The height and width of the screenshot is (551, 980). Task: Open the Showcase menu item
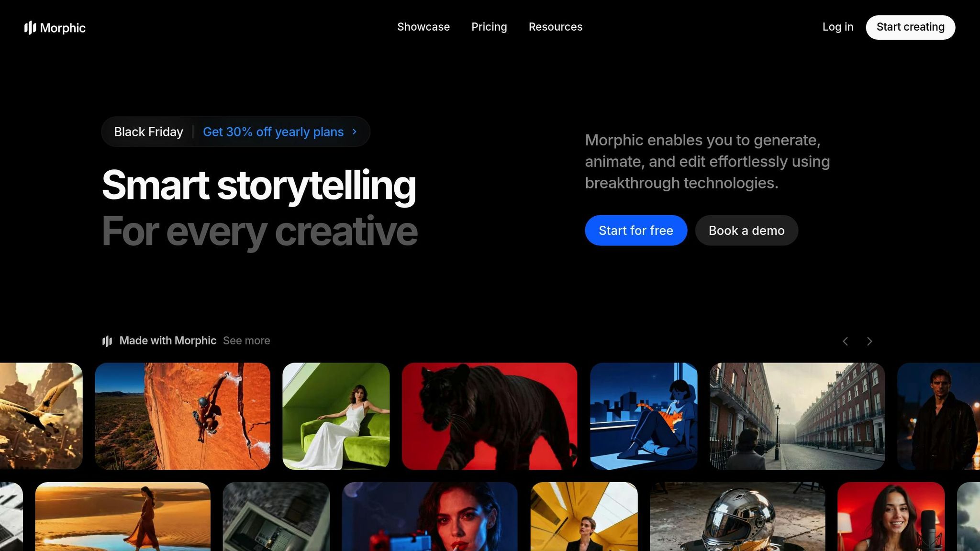coord(423,27)
